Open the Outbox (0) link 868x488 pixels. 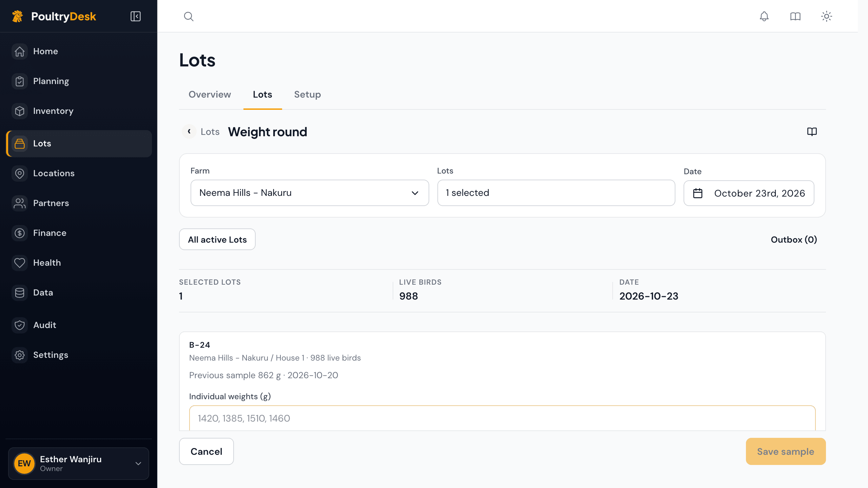[794, 240]
